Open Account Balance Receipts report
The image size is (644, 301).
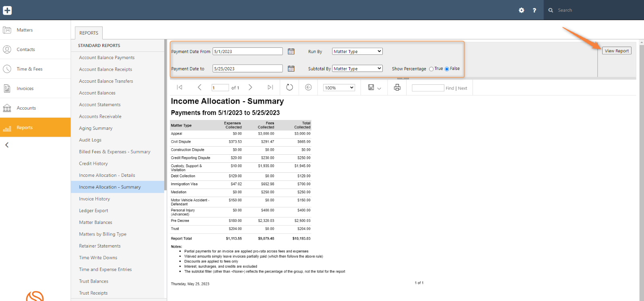[x=105, y=69]
